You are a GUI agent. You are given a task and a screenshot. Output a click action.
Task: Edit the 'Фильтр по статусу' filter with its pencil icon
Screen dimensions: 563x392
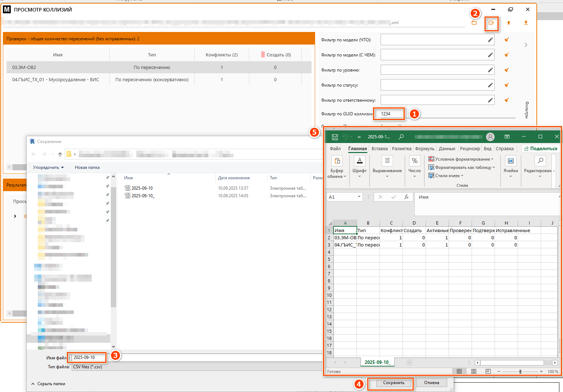point(490,85)
